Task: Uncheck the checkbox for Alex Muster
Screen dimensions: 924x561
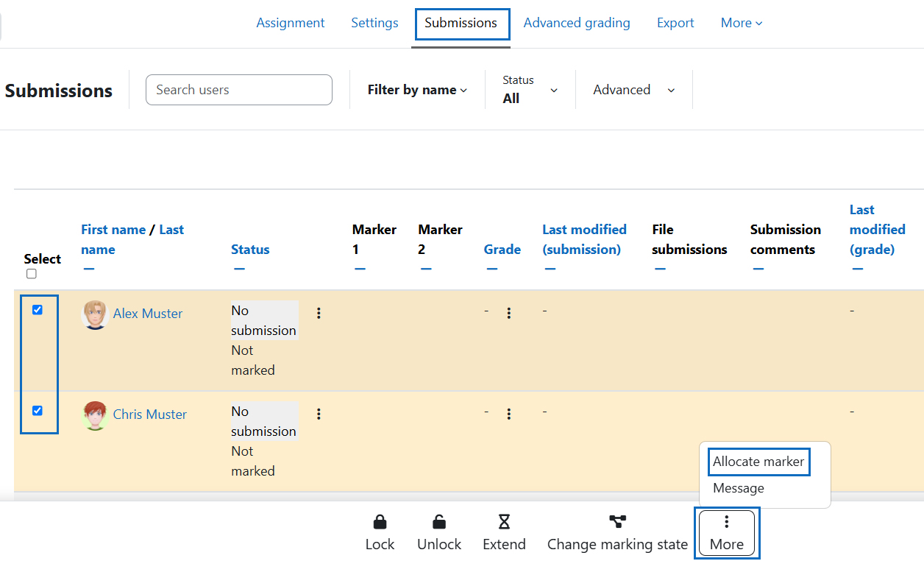Action: tap(38, 310)
